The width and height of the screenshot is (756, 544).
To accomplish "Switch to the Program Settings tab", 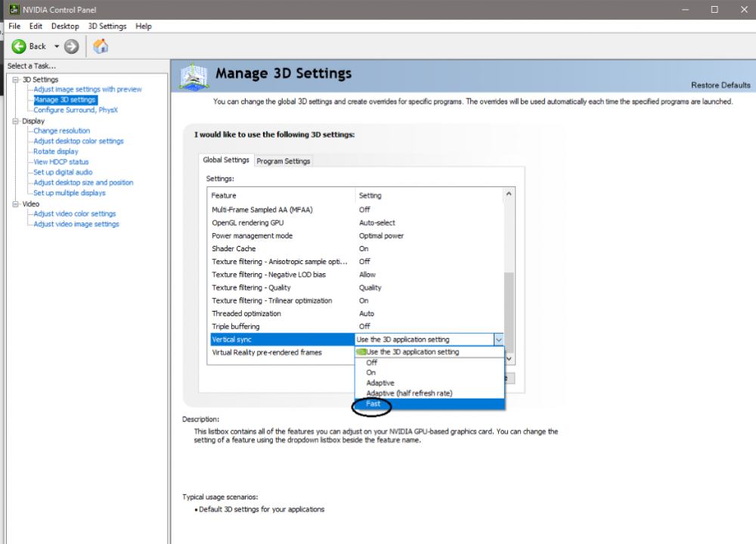I will click(x=283, y=161).
